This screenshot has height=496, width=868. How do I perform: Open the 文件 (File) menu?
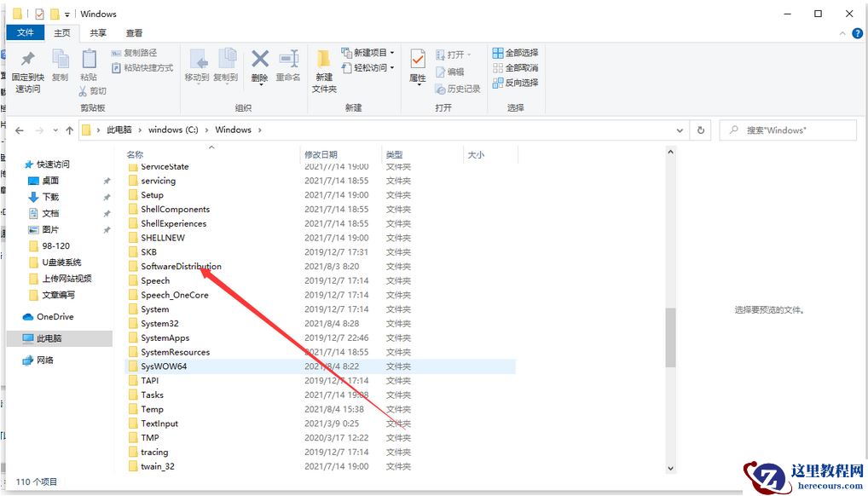pyautogui.click(x=25, y=32)
